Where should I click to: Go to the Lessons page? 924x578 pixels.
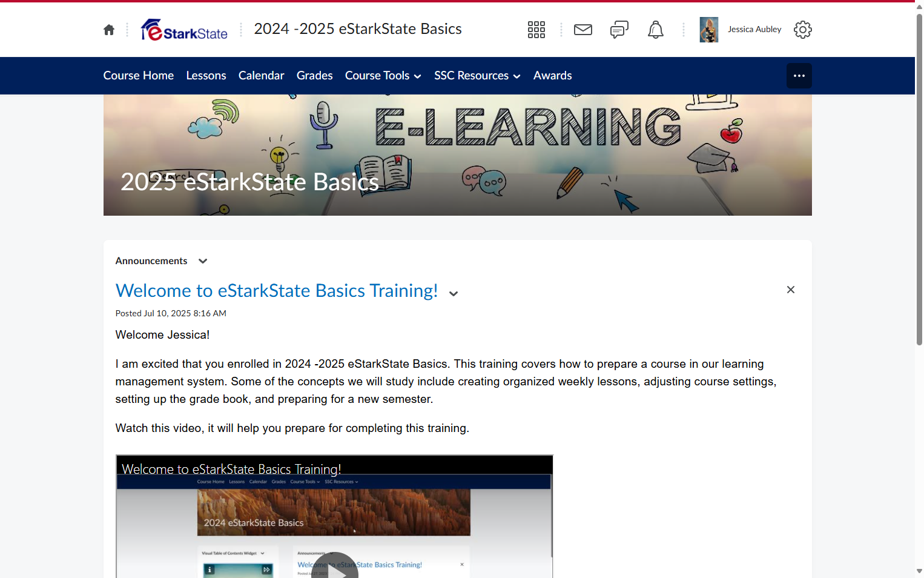(206, 76)
